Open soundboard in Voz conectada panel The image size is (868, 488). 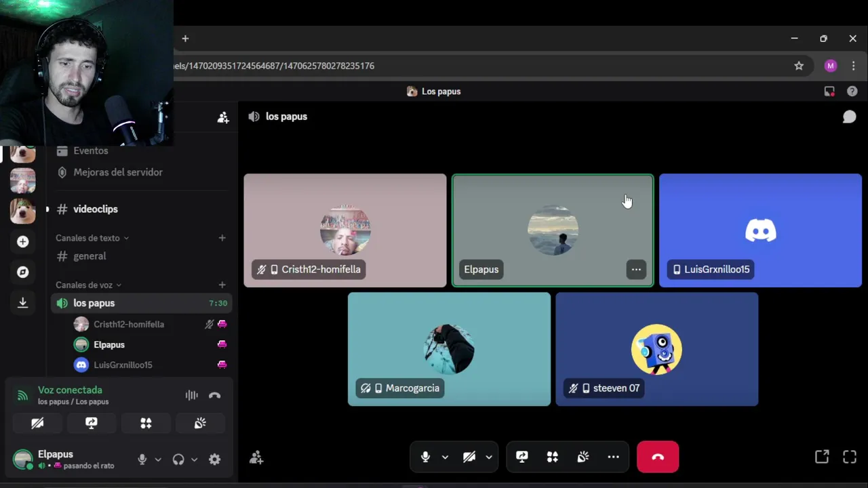tap(200, 423)
